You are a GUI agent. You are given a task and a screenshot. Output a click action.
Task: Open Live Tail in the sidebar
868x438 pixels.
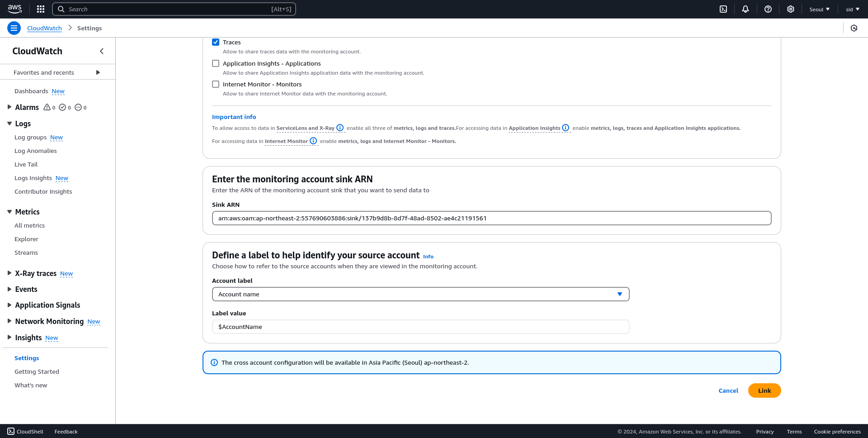(26, 164)
